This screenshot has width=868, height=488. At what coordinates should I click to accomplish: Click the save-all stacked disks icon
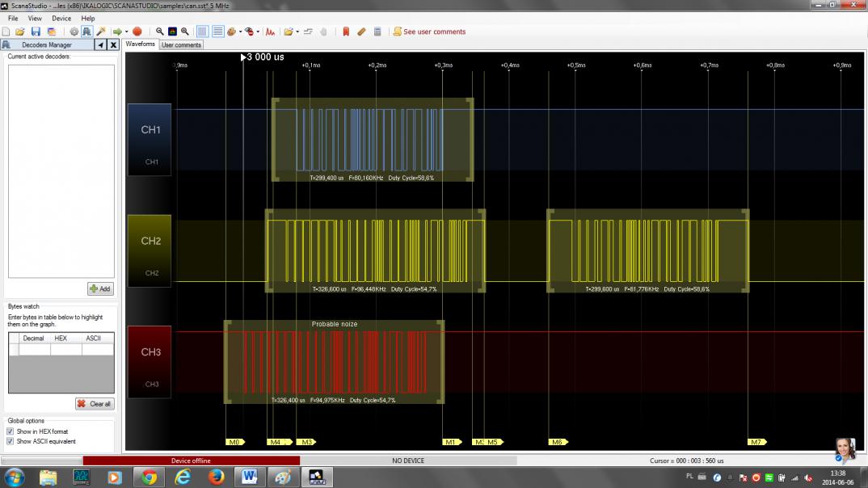click(x=52, y=32)
